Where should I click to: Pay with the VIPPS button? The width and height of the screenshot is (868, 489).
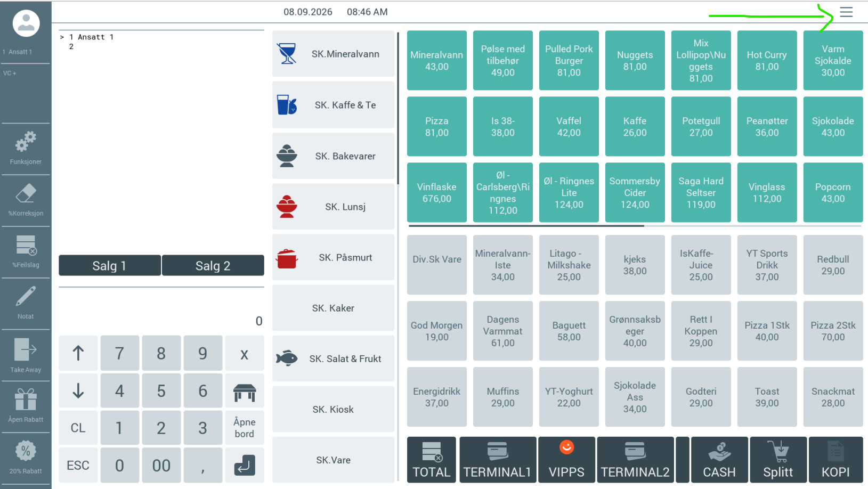click(566, 460)
